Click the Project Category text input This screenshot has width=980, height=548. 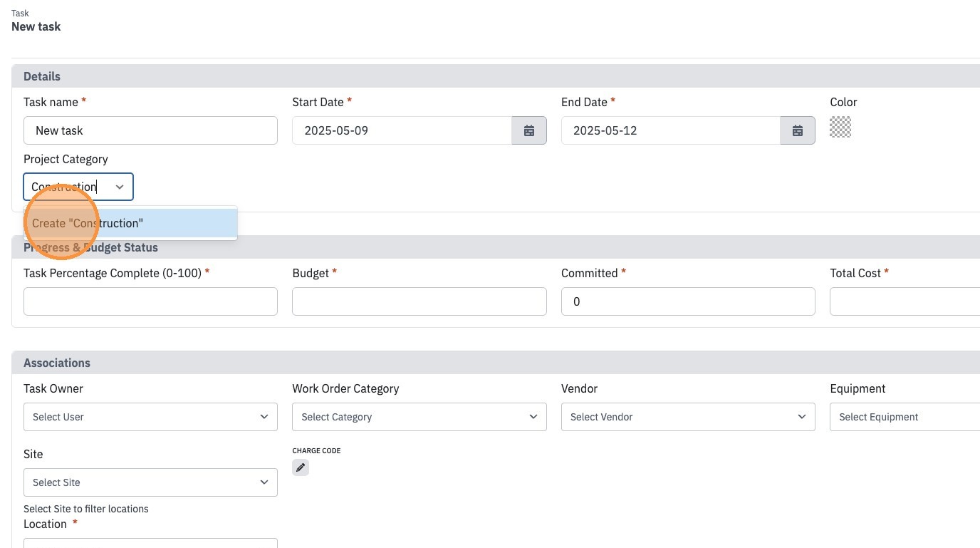pos(69,187)
